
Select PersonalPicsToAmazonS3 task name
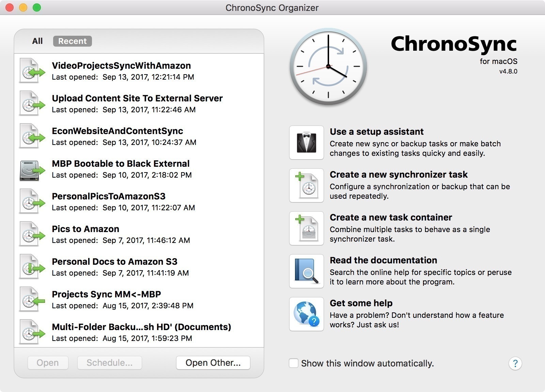(109, 196)
